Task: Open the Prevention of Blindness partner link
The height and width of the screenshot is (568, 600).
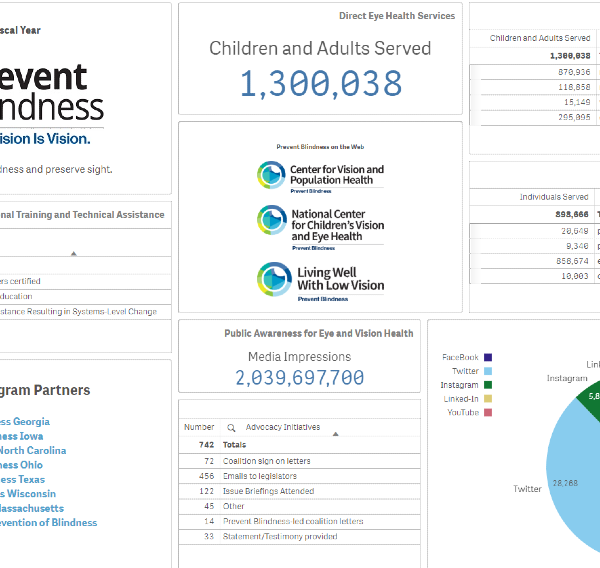Action: (x=49, y=522)
